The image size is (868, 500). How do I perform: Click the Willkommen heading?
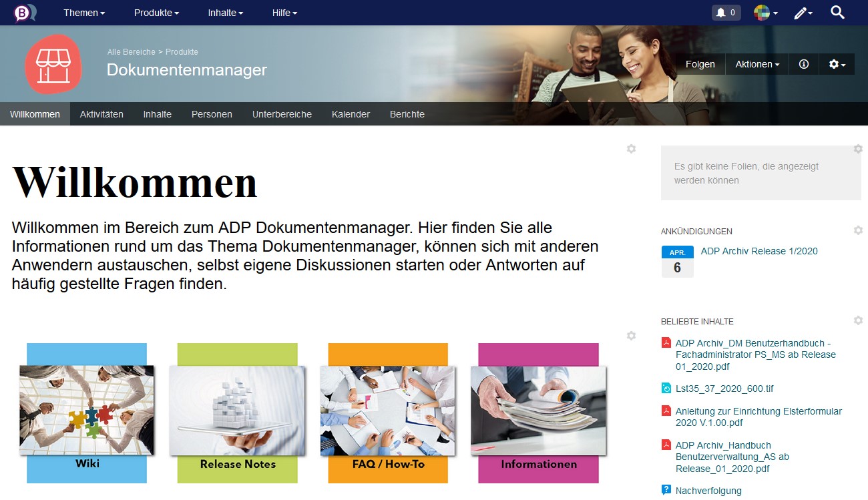135,182
